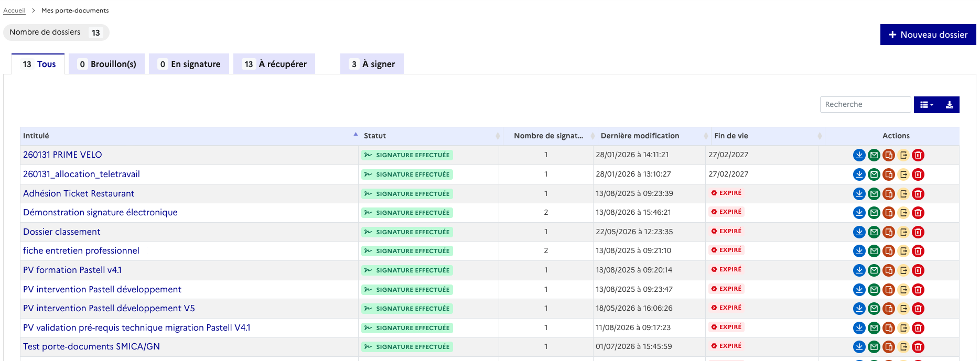Open the Dossier classement link
The height and width of the screenshot is (361, 980).
tap(62, 232)
